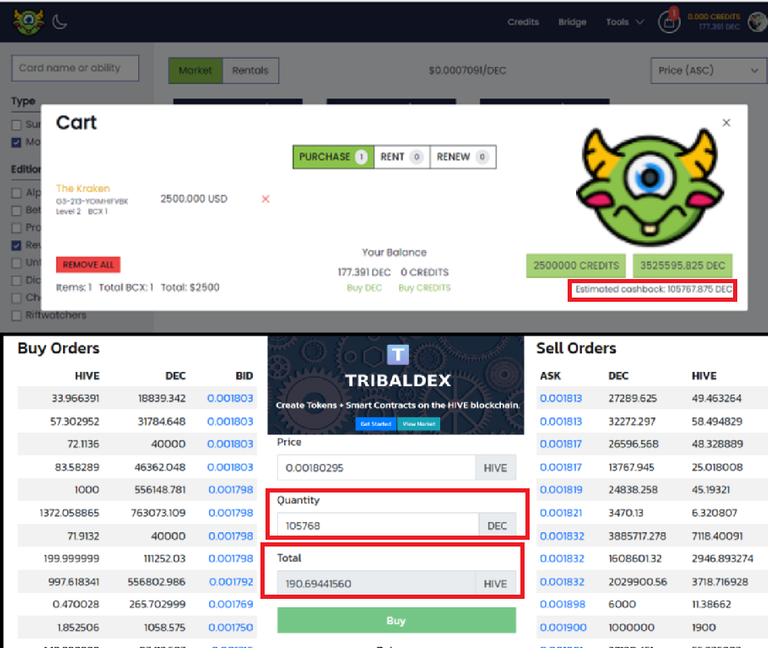Screen dimensions: 768x648
Task: Click bid 0.001750 in buy orders
Action: pos(231,627)
